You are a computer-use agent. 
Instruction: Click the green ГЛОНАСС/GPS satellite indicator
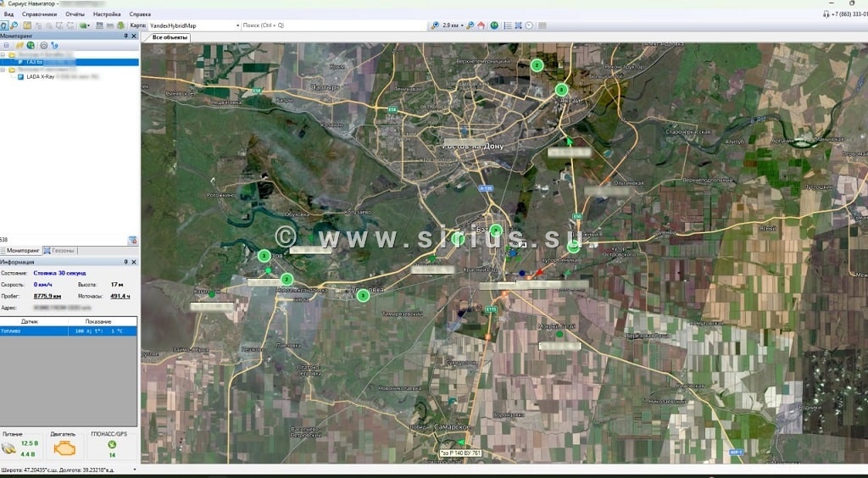112,445
